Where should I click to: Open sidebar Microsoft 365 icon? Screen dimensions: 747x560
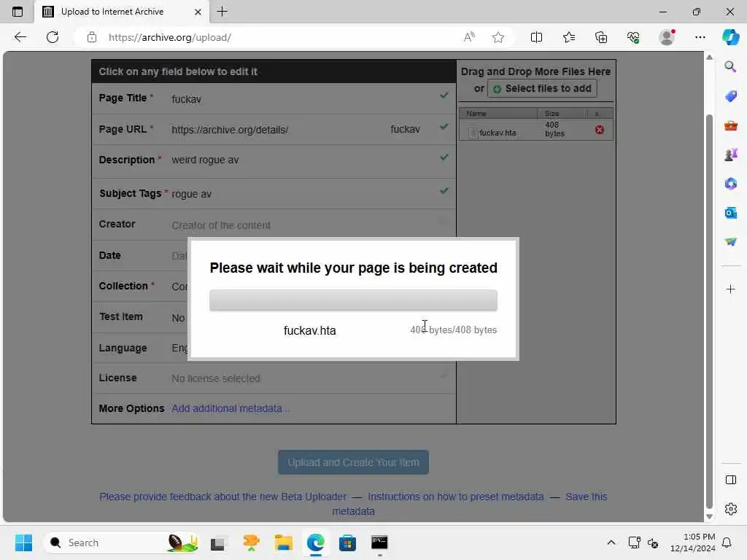(730, 184)
